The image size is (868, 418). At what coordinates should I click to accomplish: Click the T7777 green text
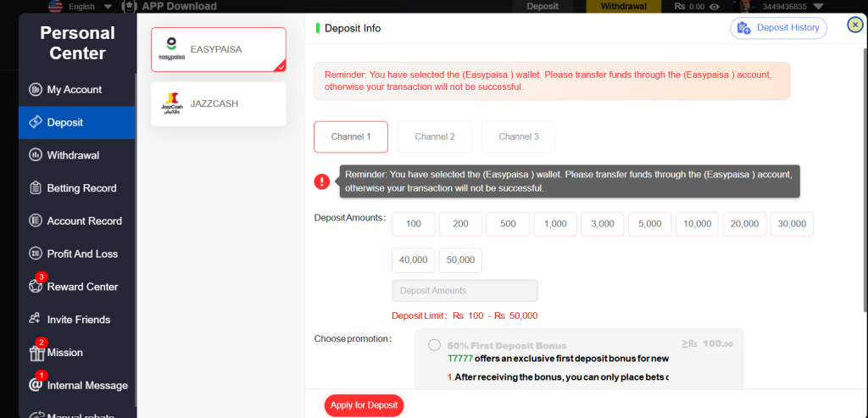[459, 358]
